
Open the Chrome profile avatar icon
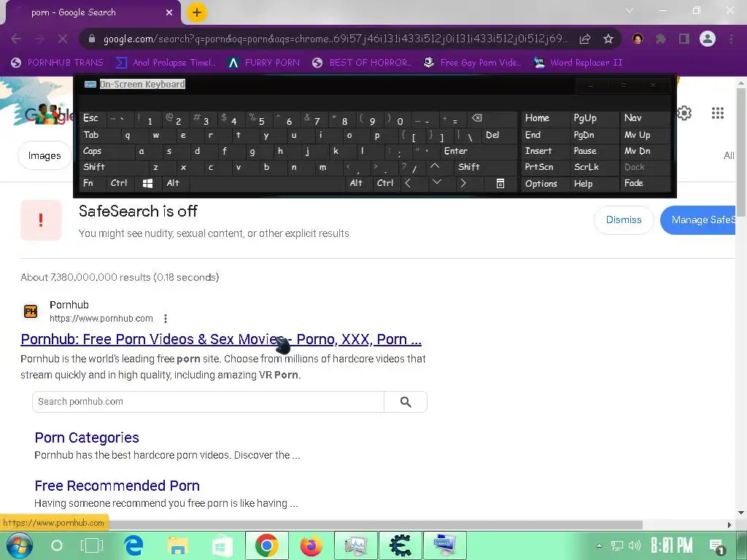coord(708,39)
